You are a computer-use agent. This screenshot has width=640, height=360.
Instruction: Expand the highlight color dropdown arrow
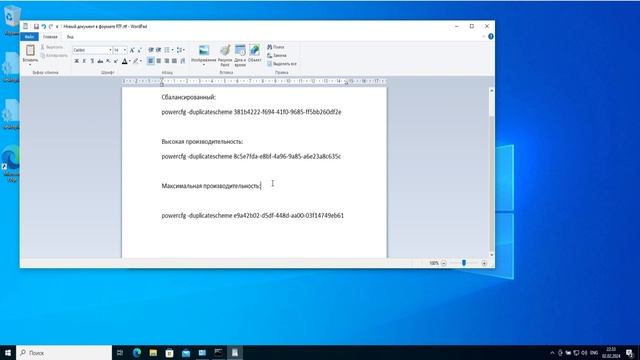[x=141, y=61]
